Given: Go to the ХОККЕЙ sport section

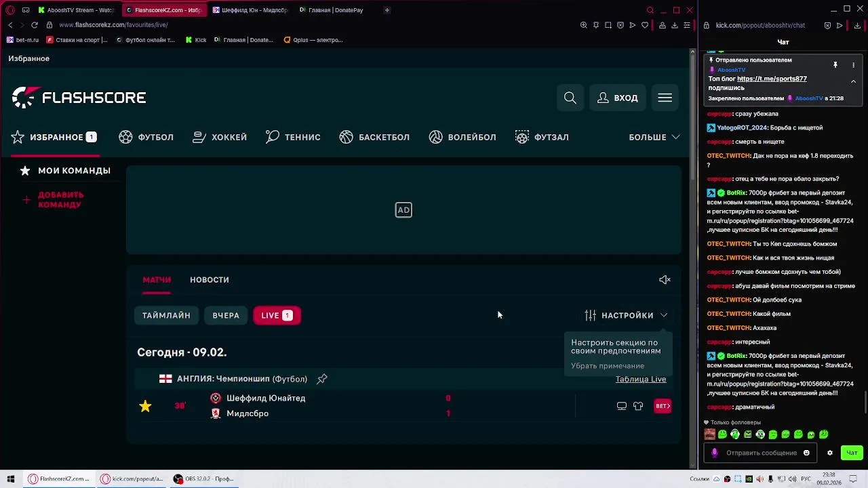Looking at the screenshot, I should pos(220,137).
